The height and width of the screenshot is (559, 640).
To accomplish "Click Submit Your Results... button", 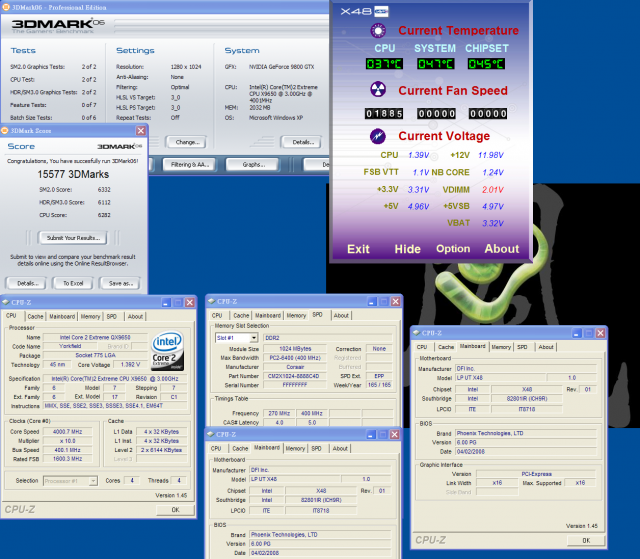I will click(73, 238).
